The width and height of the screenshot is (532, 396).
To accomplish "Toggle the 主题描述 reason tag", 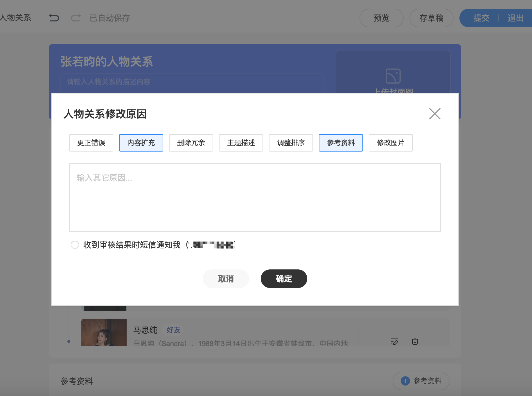I will (x=241, y=143).
